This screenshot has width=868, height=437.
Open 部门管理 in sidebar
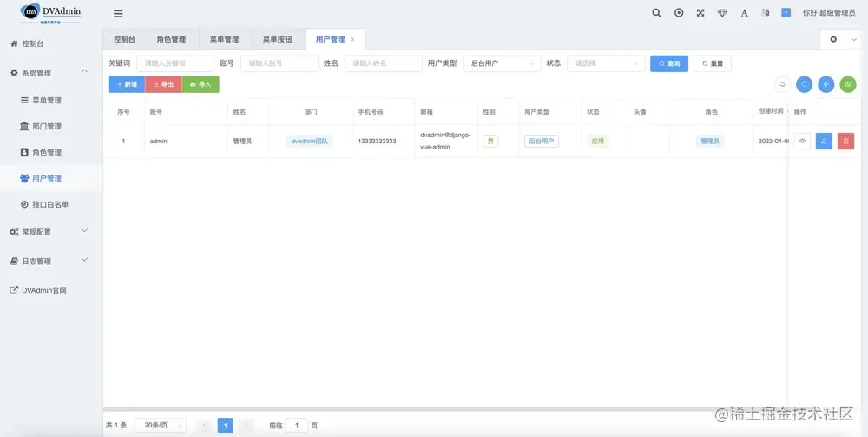click(51, 126)
